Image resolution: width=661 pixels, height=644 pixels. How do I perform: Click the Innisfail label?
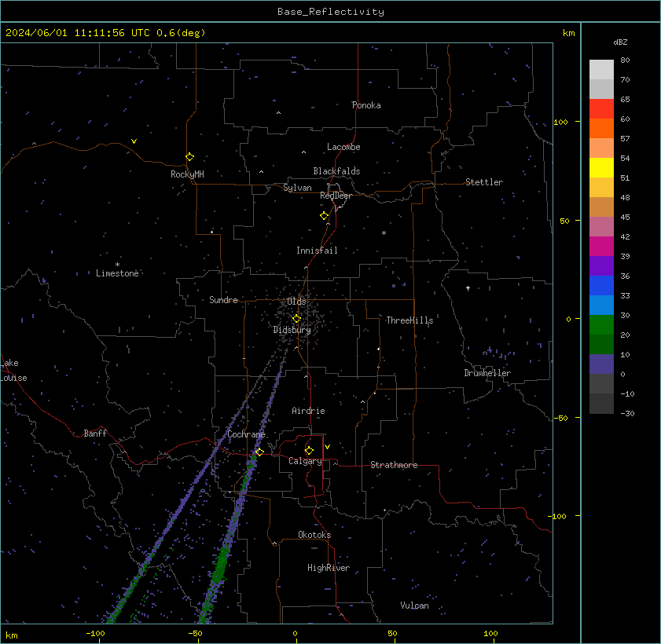point(317,251)
